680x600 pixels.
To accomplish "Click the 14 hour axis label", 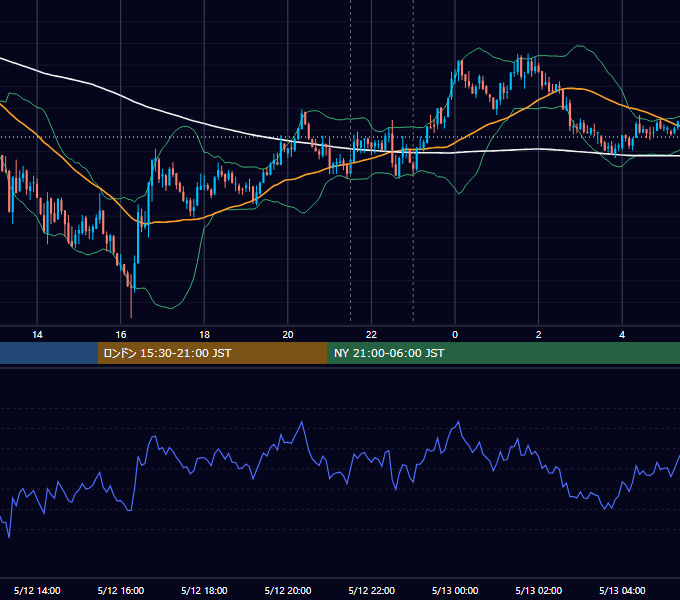I will (37, 335).
